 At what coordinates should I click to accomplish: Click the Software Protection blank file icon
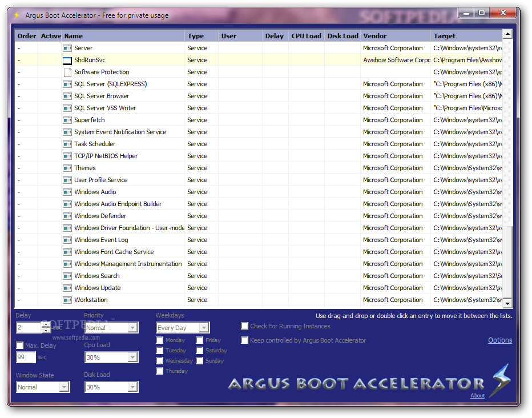tap(67, 73)
